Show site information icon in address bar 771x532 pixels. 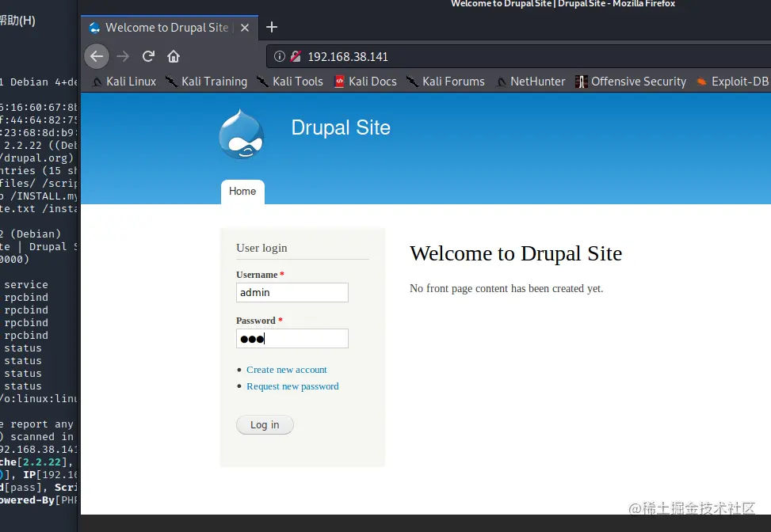[279, 56]
